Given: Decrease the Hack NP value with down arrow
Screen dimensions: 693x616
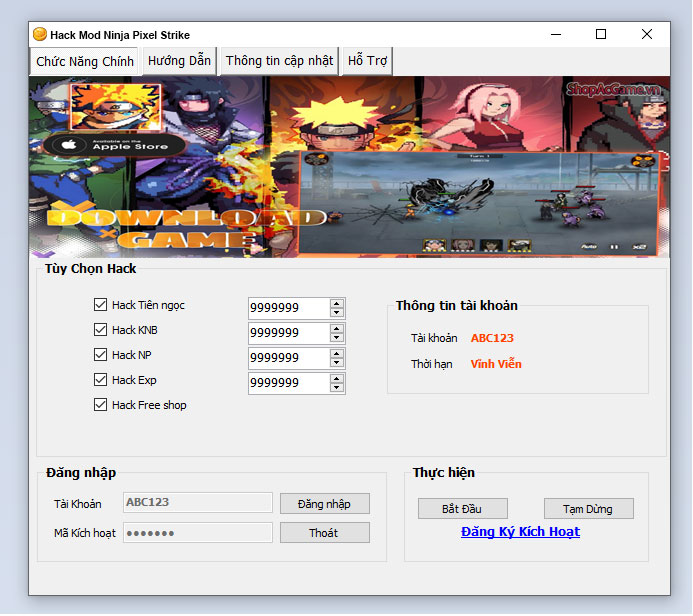Looking at the screenshot, I should point(337,362).
